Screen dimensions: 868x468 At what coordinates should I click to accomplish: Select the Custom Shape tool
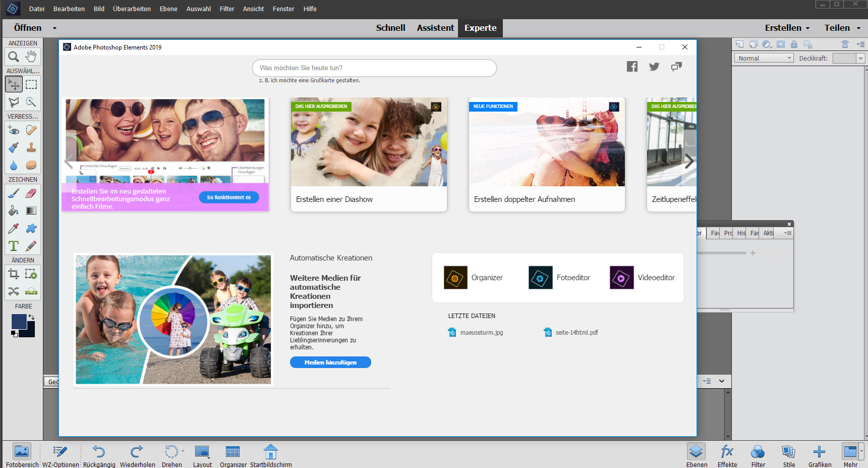(x=31, y=228)
